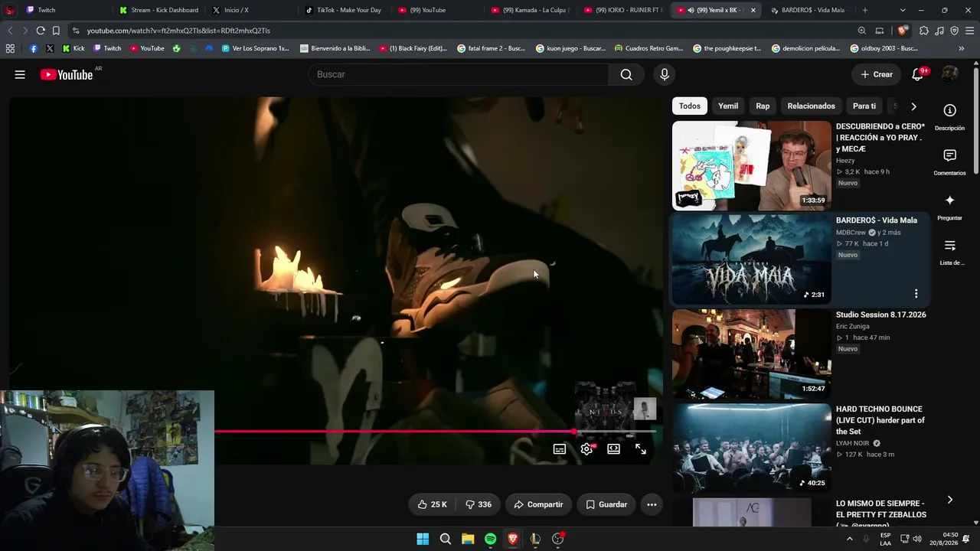Screen dimensions: 980x551
Task: Click the Guardar button
Action: pyautogui.click(x=606, y=504)
